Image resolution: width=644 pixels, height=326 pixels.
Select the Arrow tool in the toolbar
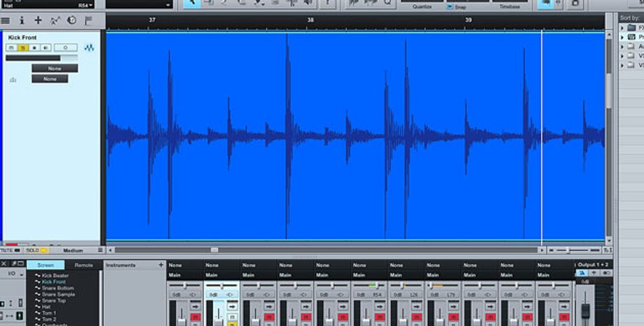pyautogui.click(x=192, y=3)
